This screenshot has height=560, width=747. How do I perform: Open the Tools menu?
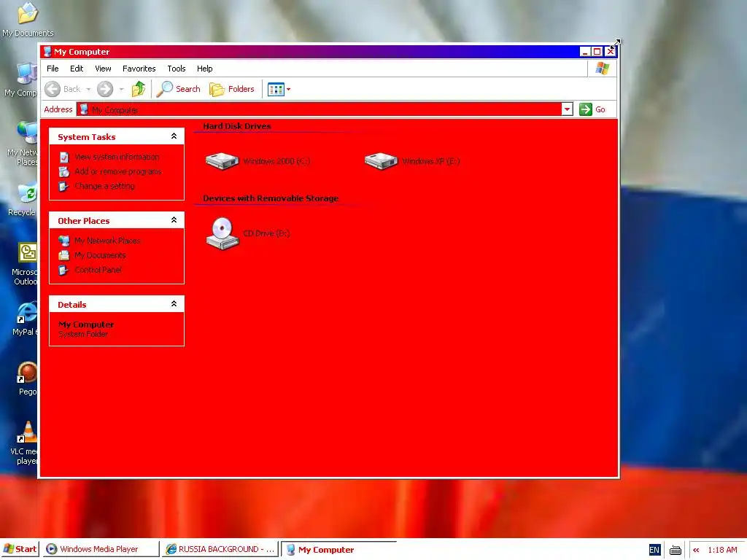tap(177, 69)
